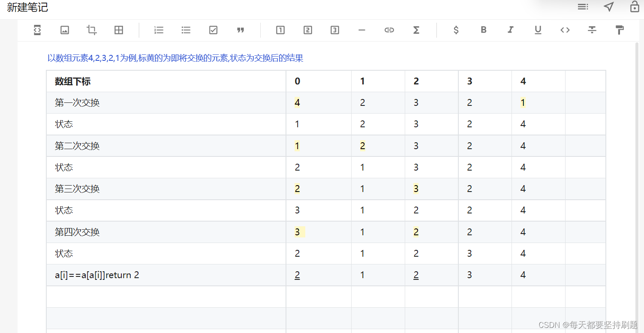Toggle italic formatting
The width and height of the screenshot is (644, 333).
[x=510, y=30]
